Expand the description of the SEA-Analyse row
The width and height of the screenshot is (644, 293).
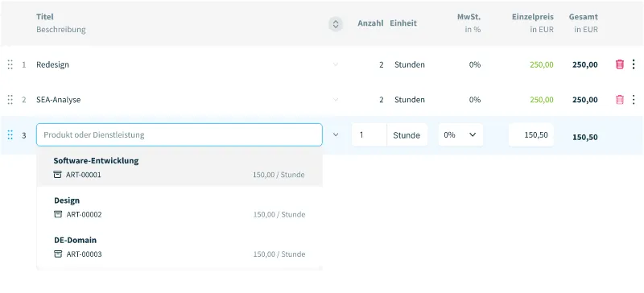[x=336, y=100]
